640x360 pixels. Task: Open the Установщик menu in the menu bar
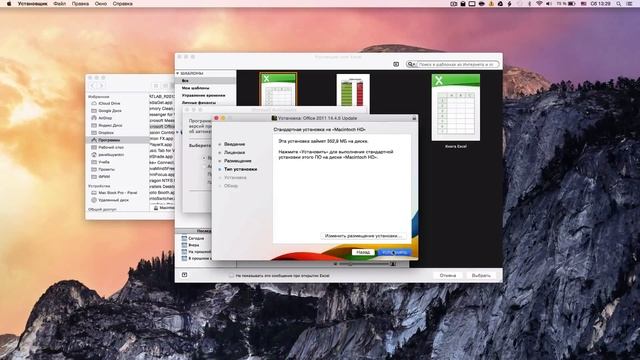pos(33,4)
